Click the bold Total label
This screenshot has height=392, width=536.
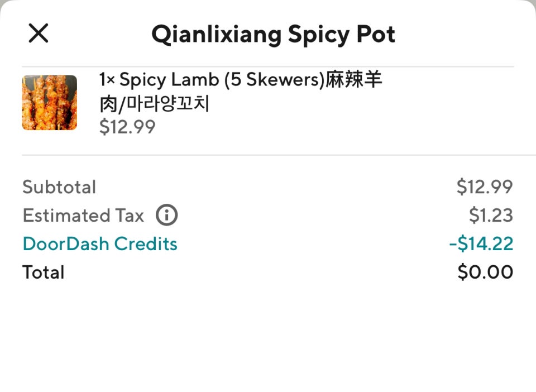coord(44,273)
